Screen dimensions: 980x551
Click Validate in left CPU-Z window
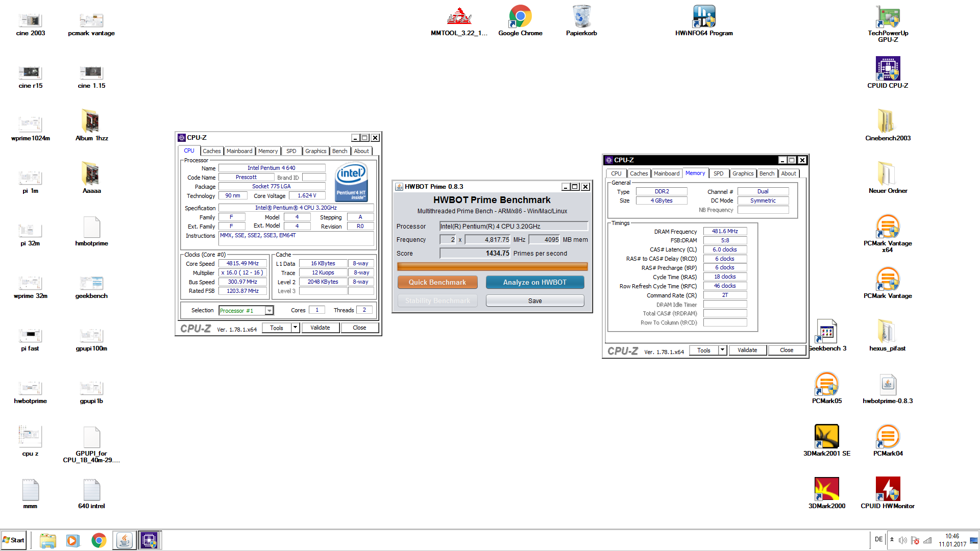click(320, 328)
